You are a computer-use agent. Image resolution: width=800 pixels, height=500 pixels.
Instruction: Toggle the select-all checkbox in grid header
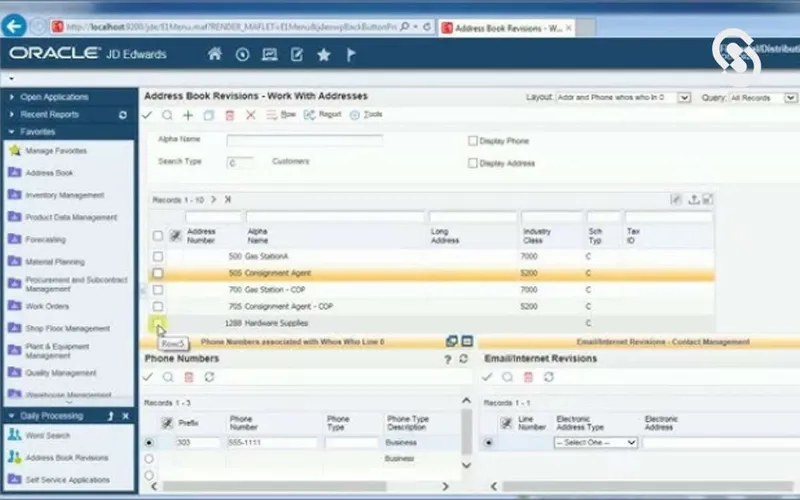tap(158, 236)
